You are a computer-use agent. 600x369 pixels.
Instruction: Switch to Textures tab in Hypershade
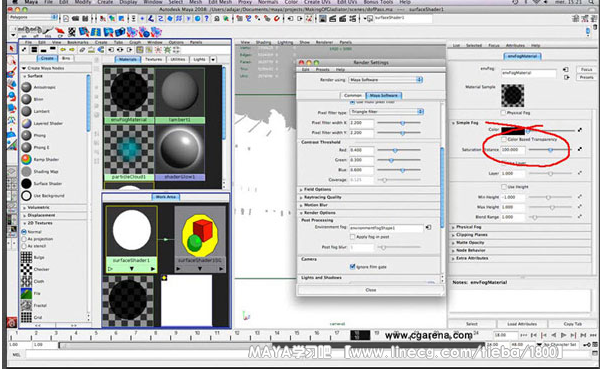pyautogui.click(x=154, y=59)
